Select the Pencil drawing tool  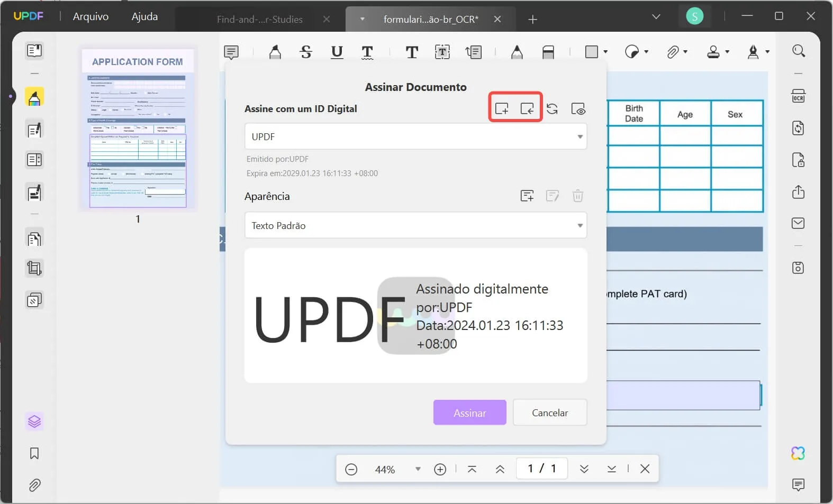coord(517,52)
